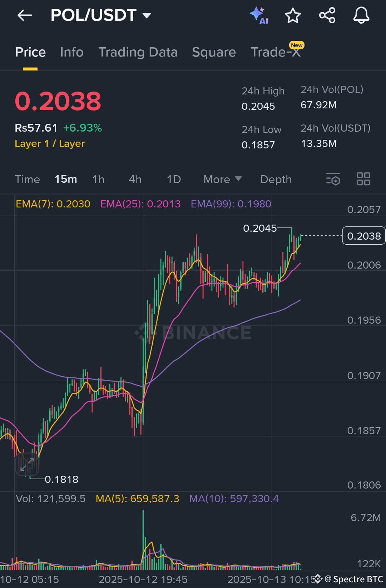Open the Trade-X tab

pos(276,52)
